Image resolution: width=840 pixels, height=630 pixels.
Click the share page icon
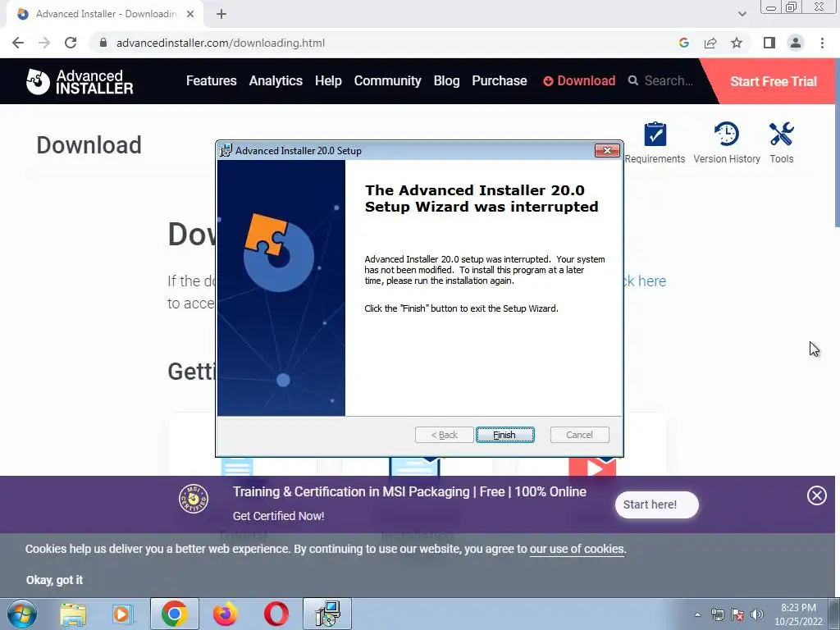(x=710, y=43)
